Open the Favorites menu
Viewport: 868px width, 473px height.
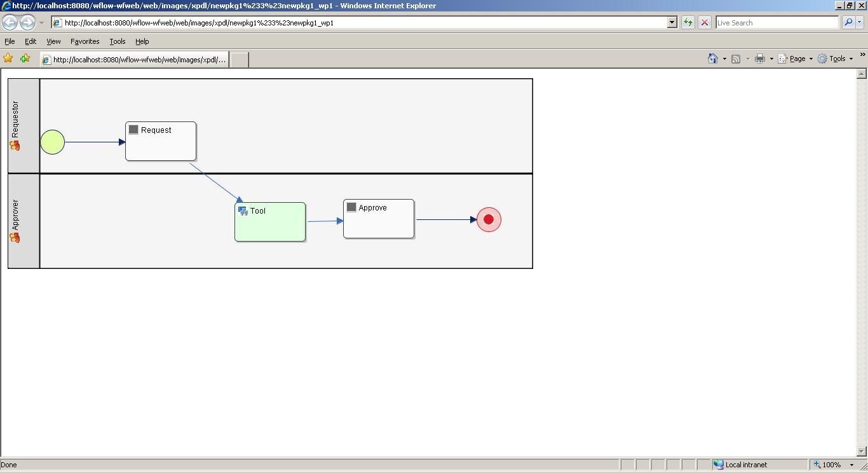pyautogui.click(x=85, y=41)
